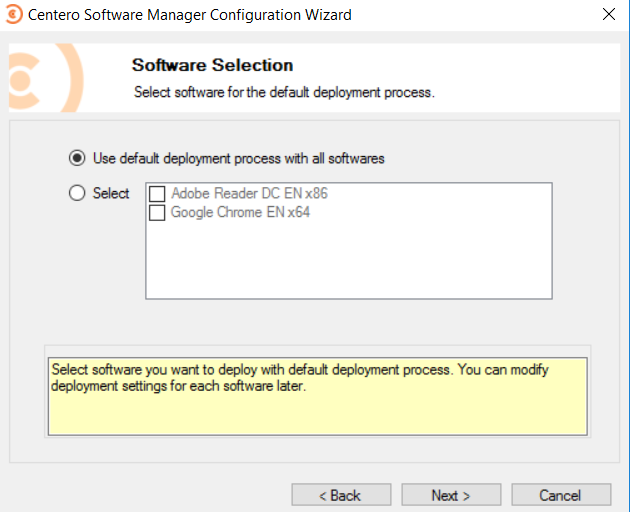Image resolution: width=630 pixels, height=512 pixels.
Task: Go back with the Back button
Action: [340, 495]
